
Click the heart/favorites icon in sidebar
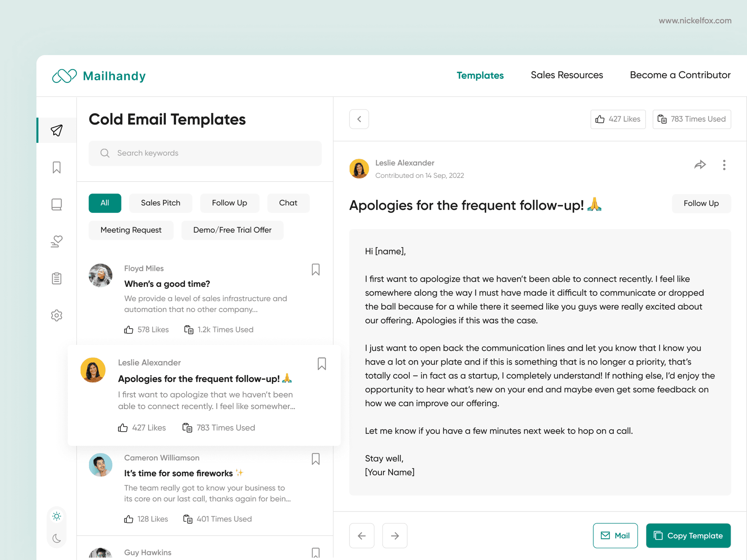(x=57, y=241)
